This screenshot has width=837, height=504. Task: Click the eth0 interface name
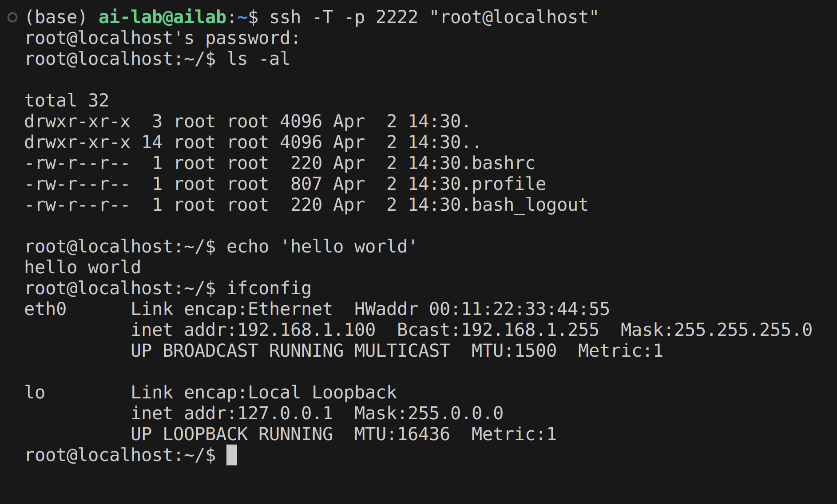point(45,309)
